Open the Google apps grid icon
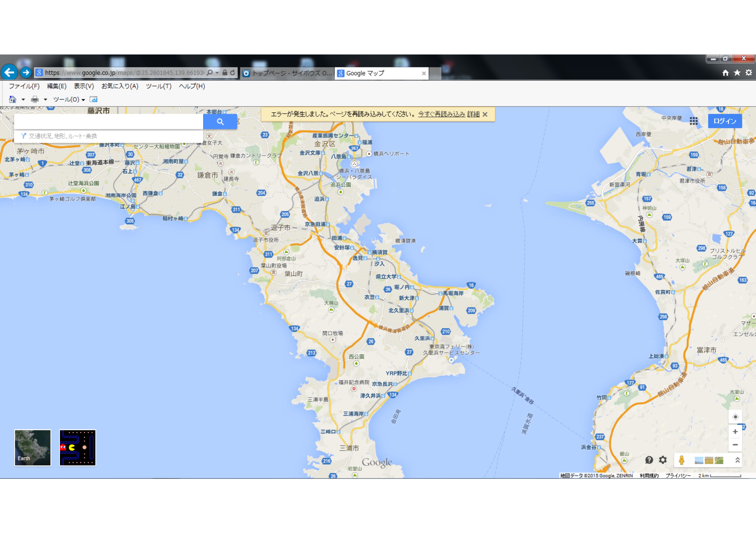The width and height of the screenshot is (756, 534). (694, 121)
